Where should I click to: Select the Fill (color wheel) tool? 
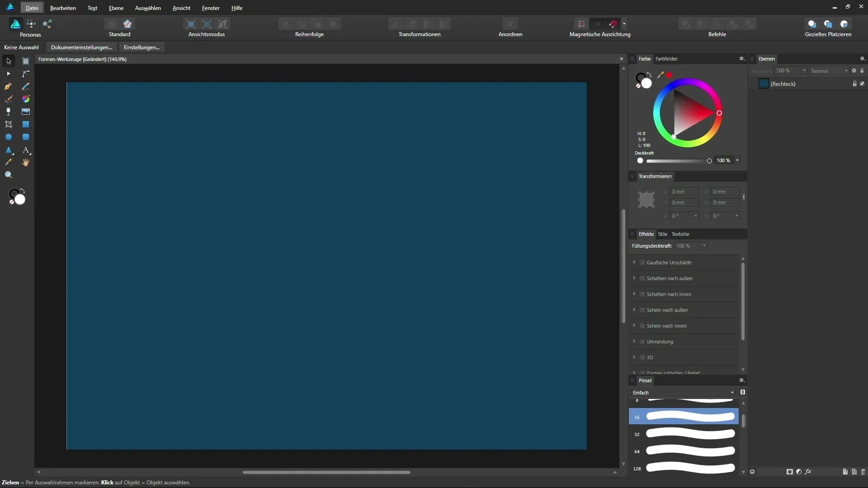(26, 99)
